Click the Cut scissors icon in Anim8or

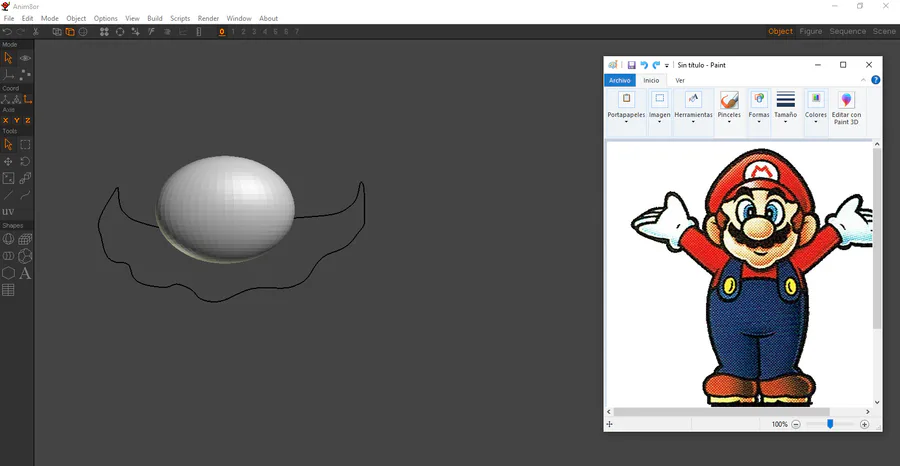[x=36, y=32]
